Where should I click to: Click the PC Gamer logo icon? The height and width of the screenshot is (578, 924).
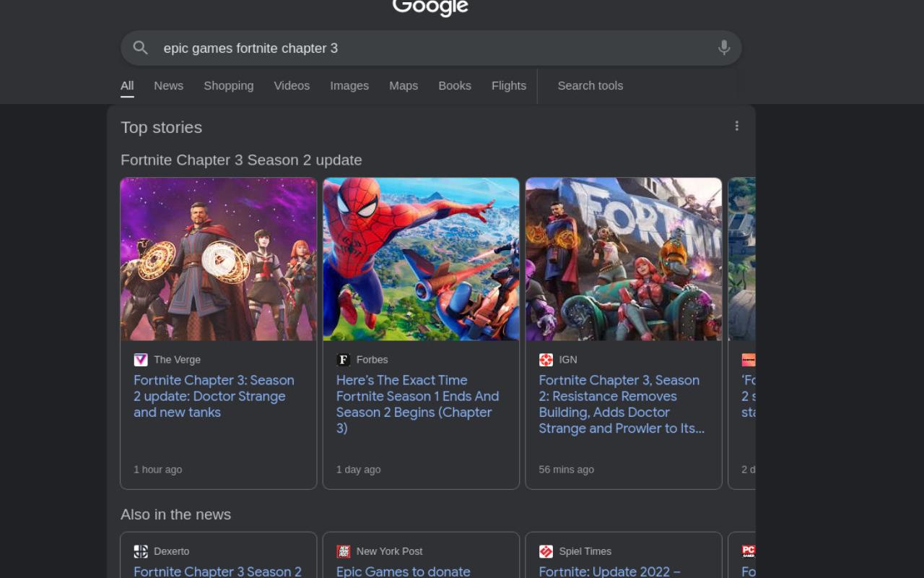tap(749, 551)
